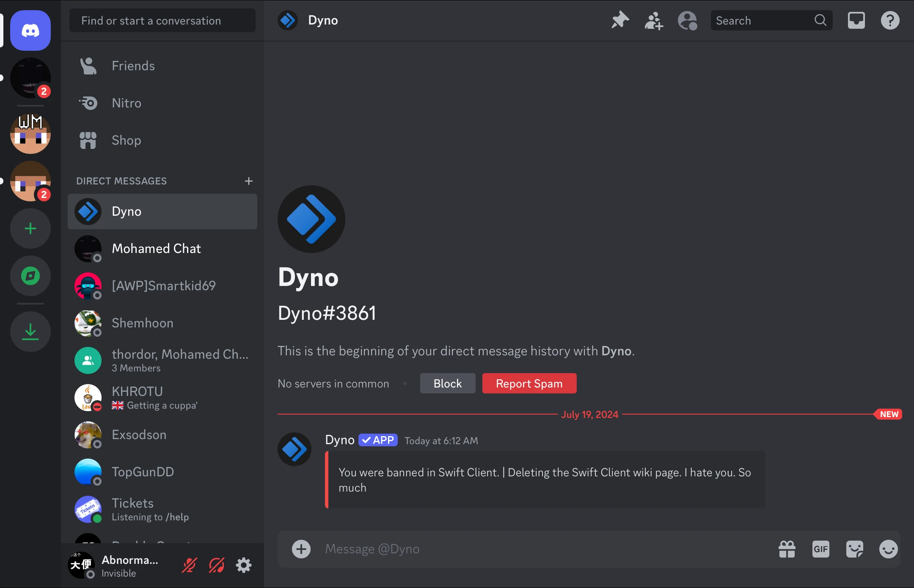The image size is (914, 588).
Task: Open the Friends tab
Action: [x=133, y=66]
